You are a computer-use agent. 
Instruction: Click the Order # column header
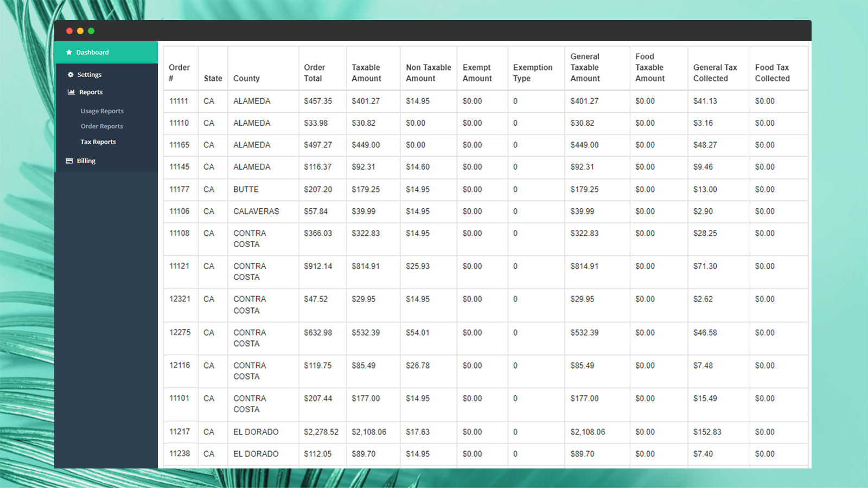coord(179,73)
